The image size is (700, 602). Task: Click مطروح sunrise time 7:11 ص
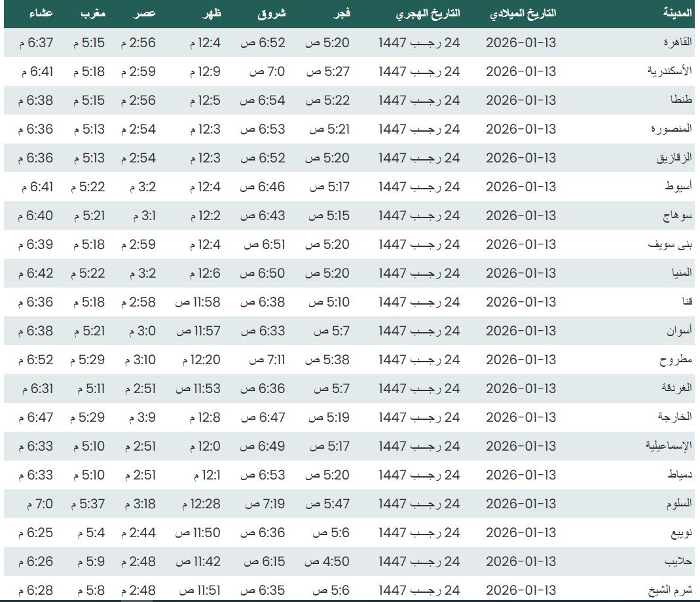tap(267, 360)
